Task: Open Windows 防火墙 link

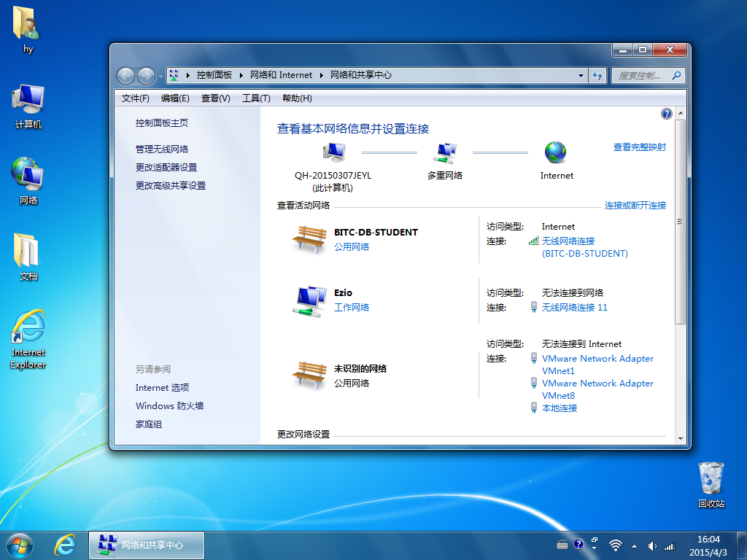Action: point(169,405)
